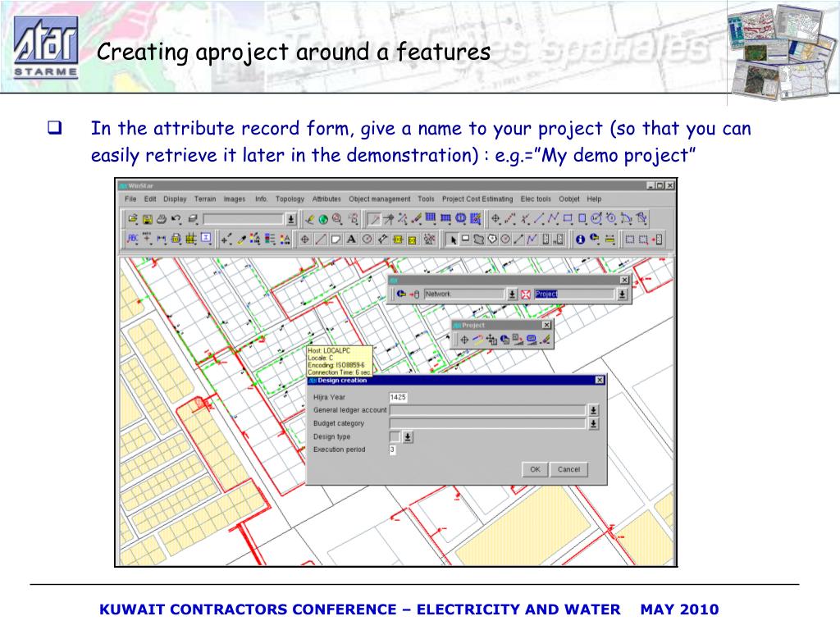This screenshot has height=630, width=840.
Task: Click the Execution period field
Action: point(393,450)
